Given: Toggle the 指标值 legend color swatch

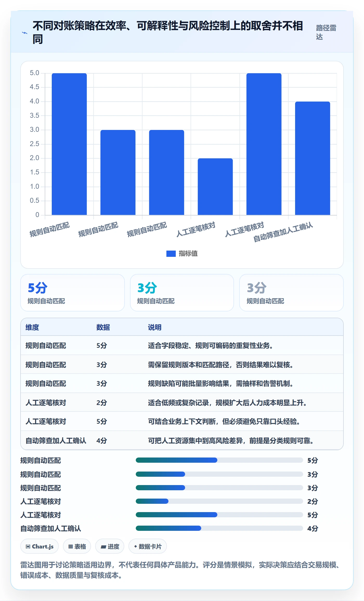Looking at the screenshot, I should [171, 253].
